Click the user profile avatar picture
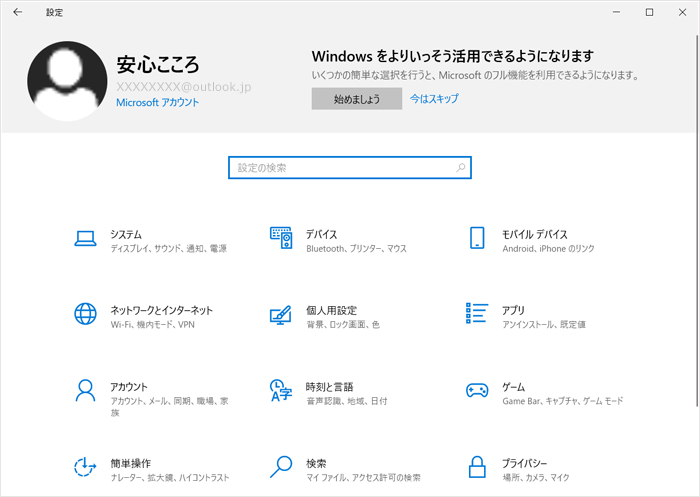 coord(67,81)
